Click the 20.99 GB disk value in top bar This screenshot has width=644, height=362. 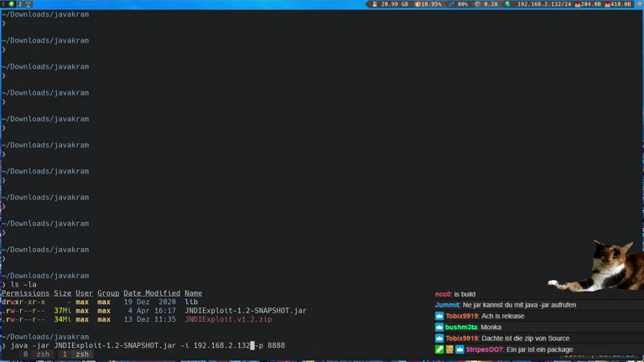(394, 4)
